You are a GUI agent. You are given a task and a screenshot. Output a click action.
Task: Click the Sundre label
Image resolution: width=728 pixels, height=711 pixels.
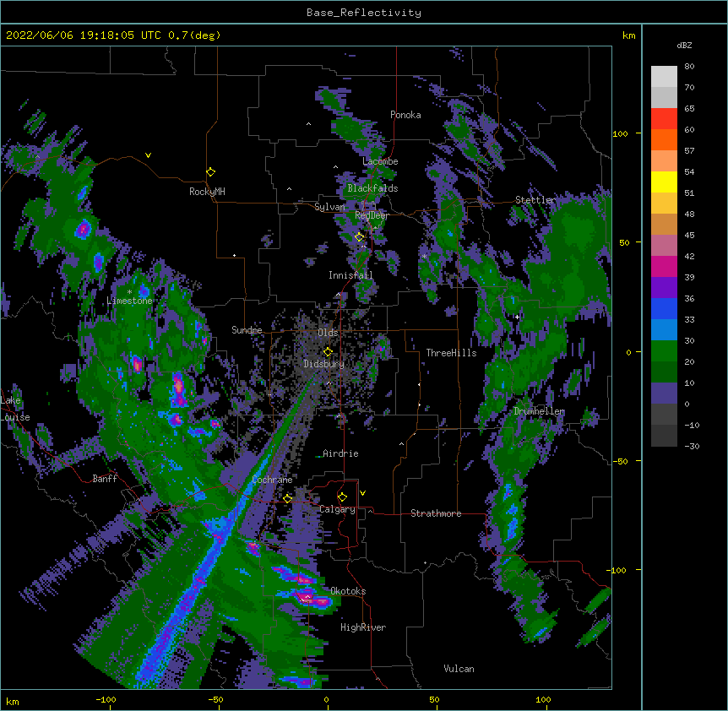(247, 330)
